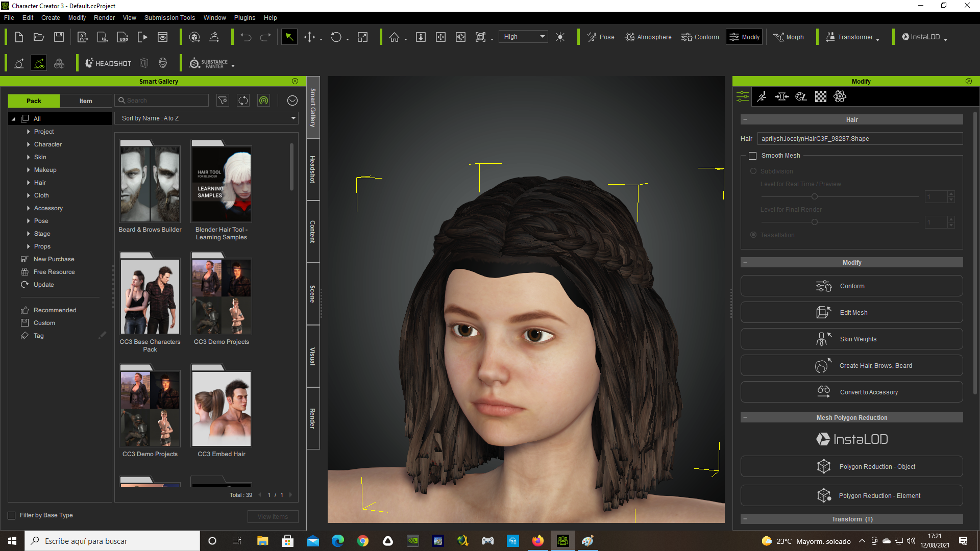Click the Conform button in Modify section
The width and height of the screenshot is (980, 551).
point(851,286)
